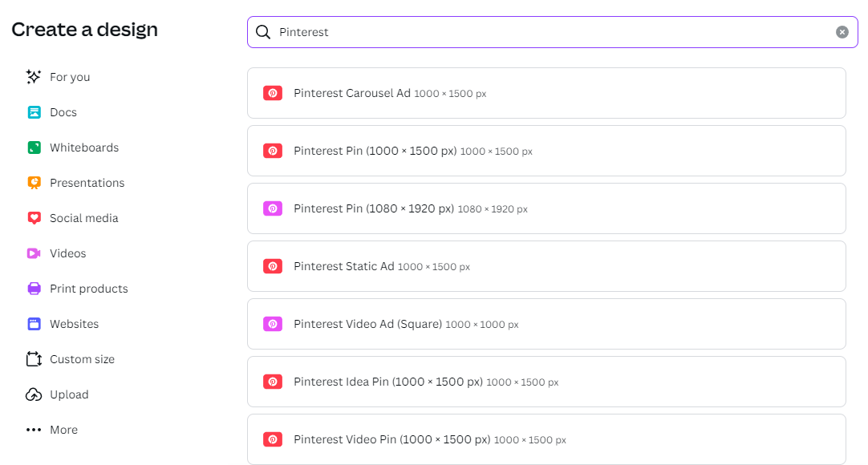Click the Videos camera icon

click(x=34, y=253)
